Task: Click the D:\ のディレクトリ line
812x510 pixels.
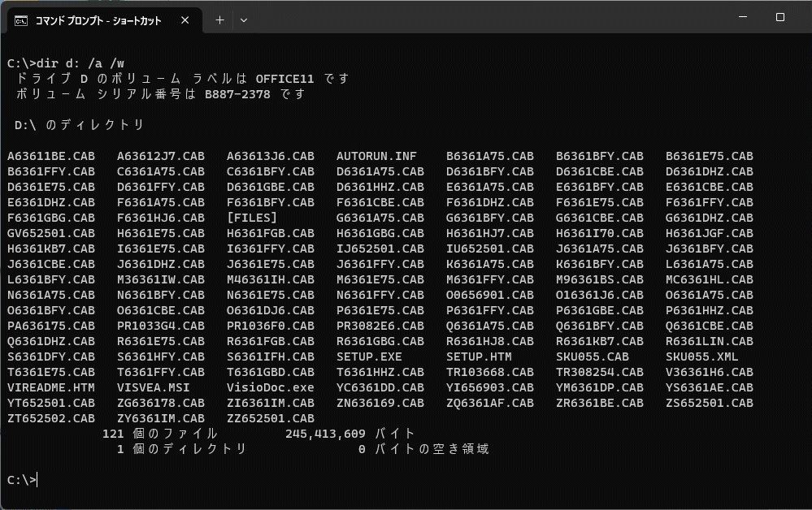Action: click(x=79, y=125)
